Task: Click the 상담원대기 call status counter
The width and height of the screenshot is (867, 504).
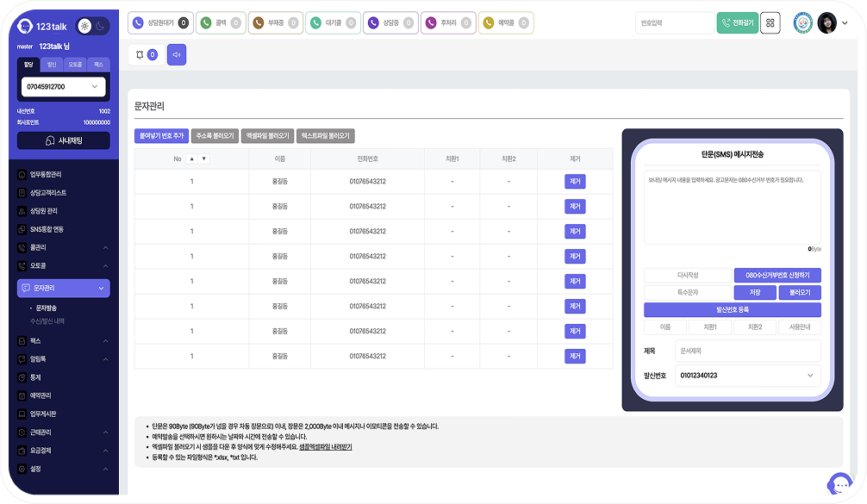Action: click(x=159, y=23)
